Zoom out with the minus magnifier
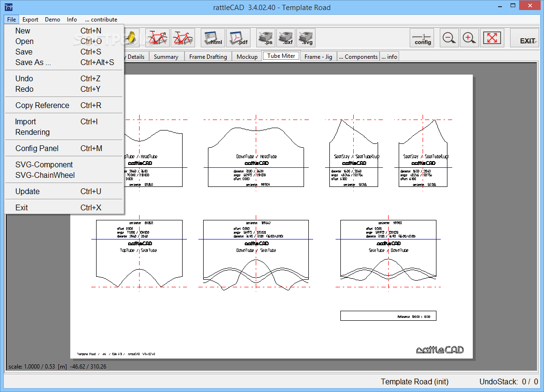 (449, 38)
